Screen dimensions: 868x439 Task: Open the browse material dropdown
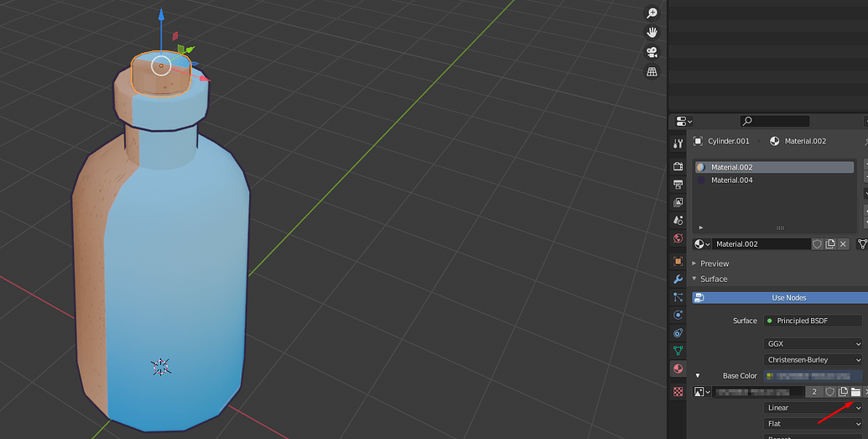click(701, 244)
